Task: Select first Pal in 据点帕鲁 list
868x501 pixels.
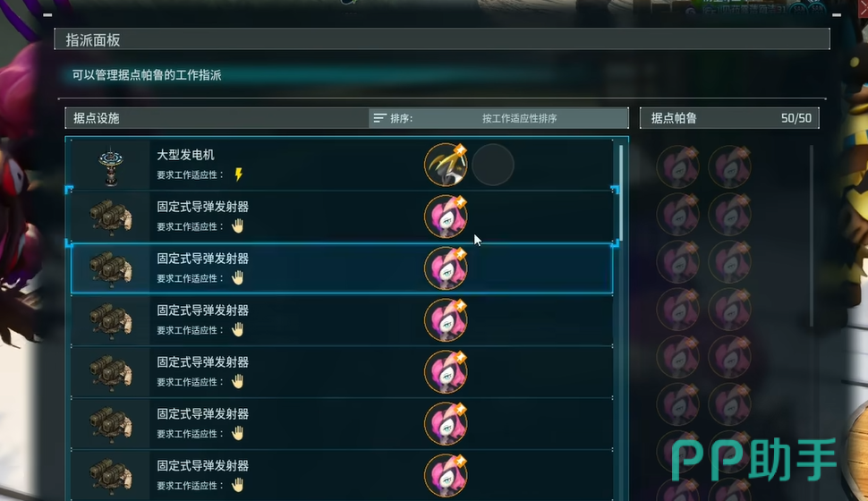Action: 678,166
